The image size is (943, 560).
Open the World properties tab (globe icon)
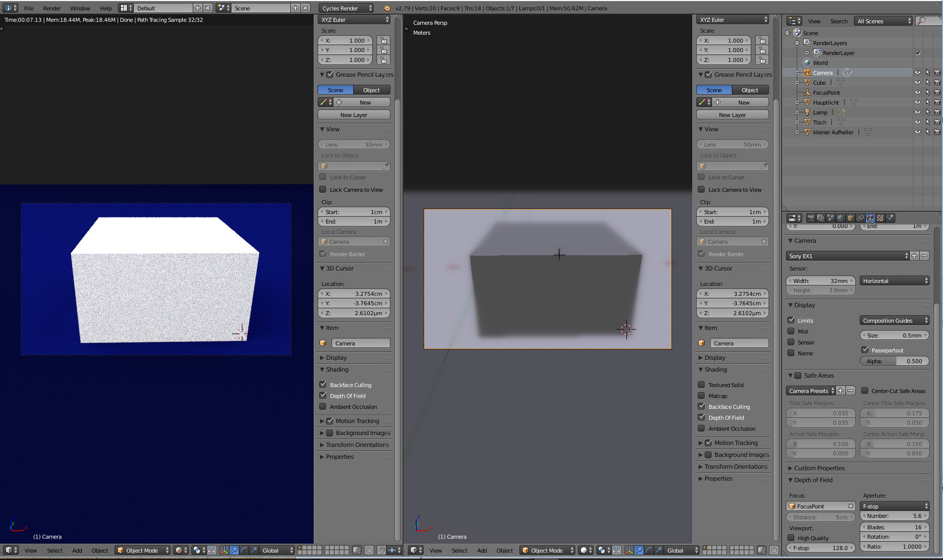[840, 218]
